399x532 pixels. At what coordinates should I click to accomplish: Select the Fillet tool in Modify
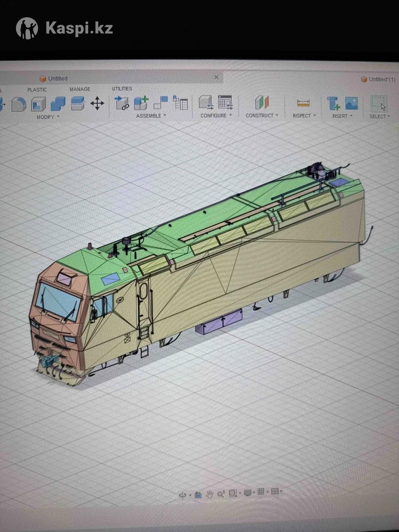(19, 105)
